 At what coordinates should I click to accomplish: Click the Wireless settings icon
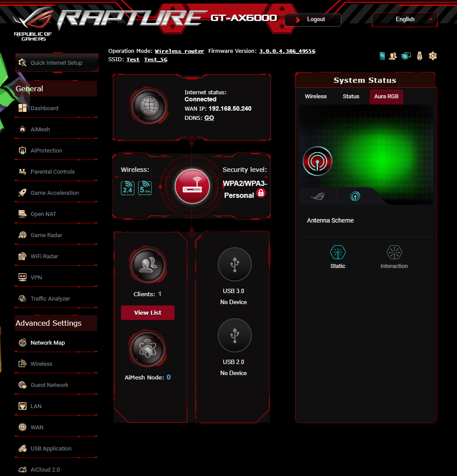(22, 364)
